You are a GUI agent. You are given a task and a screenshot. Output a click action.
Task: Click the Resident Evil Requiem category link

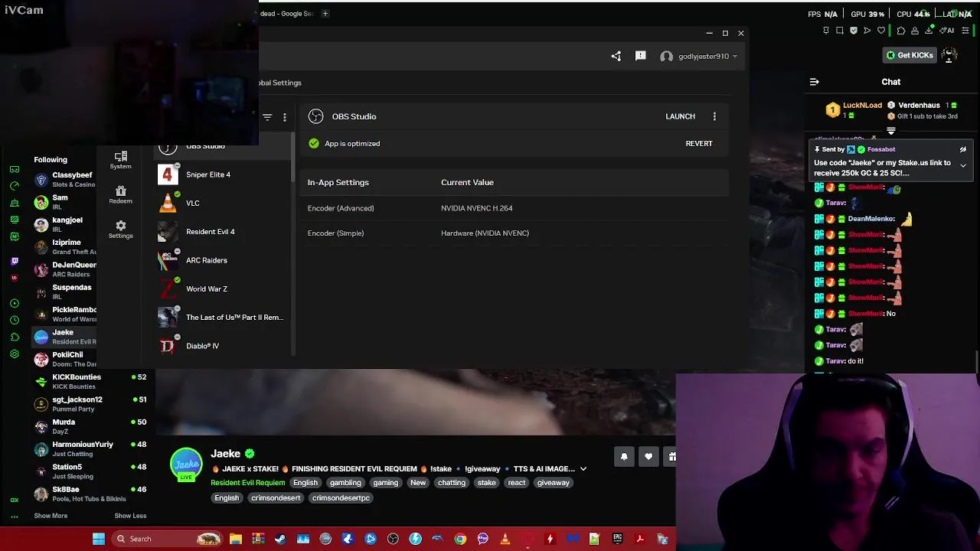point(248,483)
